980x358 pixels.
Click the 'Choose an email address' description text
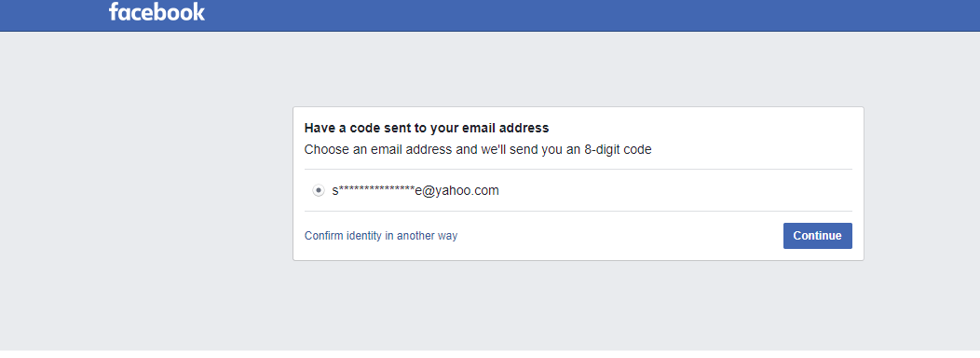click(478, 150)
